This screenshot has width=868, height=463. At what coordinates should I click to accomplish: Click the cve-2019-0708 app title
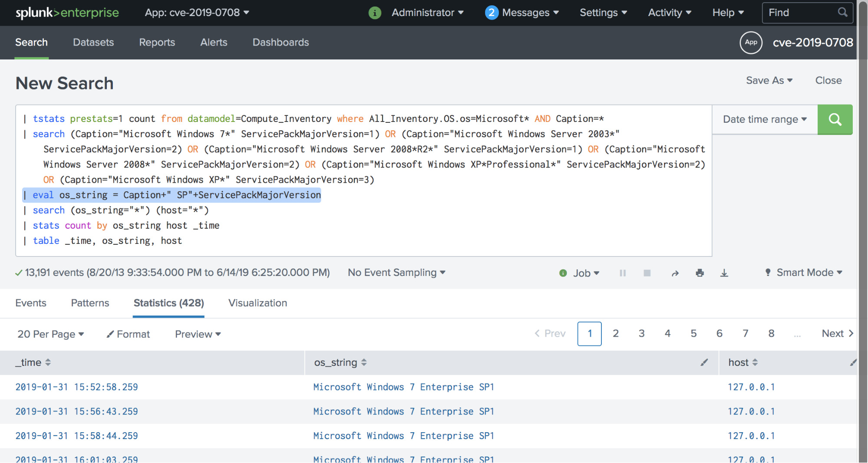point(813,43)
